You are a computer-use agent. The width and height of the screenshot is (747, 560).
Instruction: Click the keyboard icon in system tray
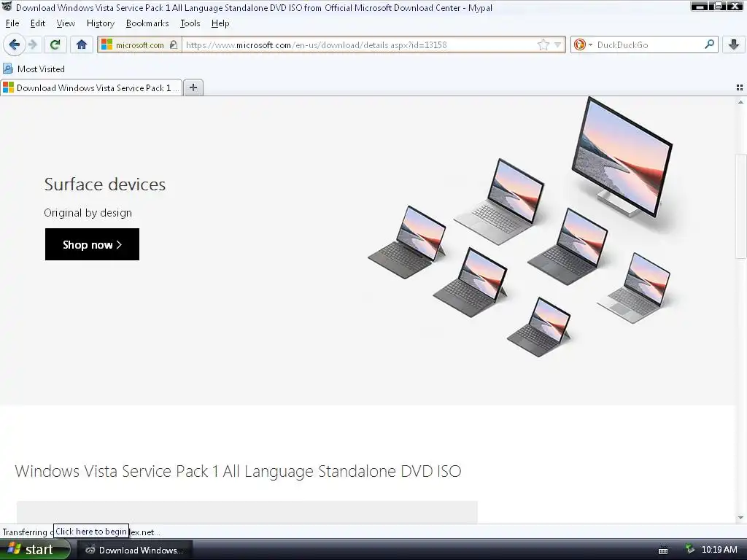[662, 551]
